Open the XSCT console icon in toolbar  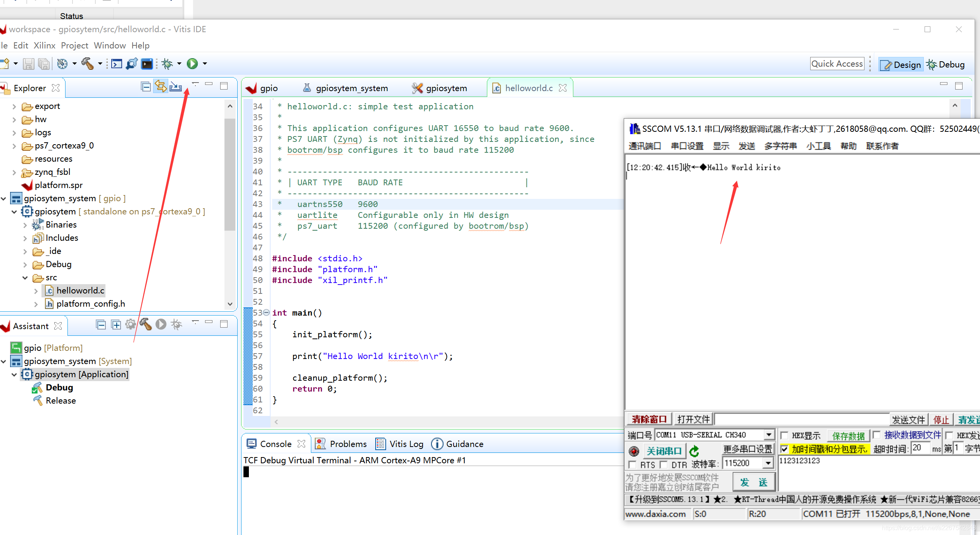tap(116, 64)
